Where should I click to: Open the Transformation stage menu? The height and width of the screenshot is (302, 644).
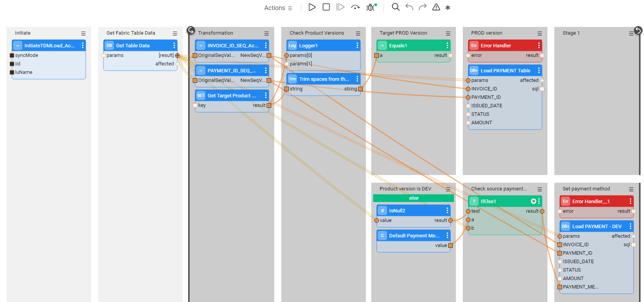(267, 33)
